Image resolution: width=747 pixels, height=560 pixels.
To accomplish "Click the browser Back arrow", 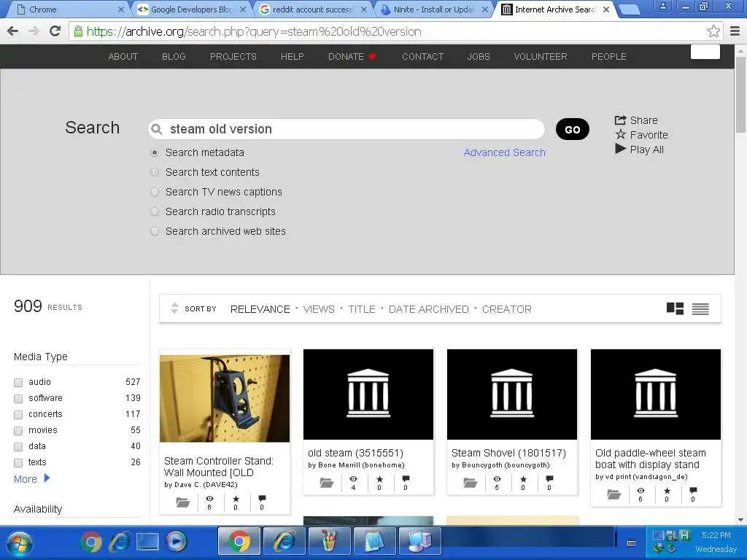I will tap(13, 31).
